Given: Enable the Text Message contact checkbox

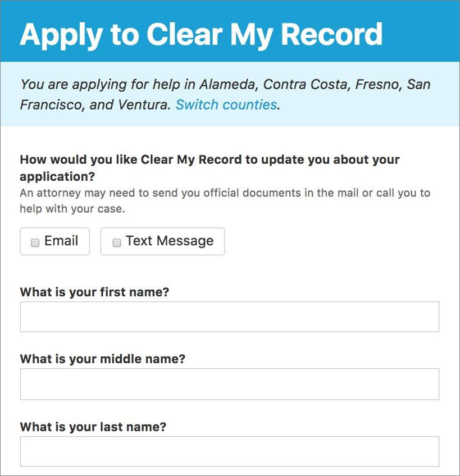Looking at the screenshot, I should point(116,241).
